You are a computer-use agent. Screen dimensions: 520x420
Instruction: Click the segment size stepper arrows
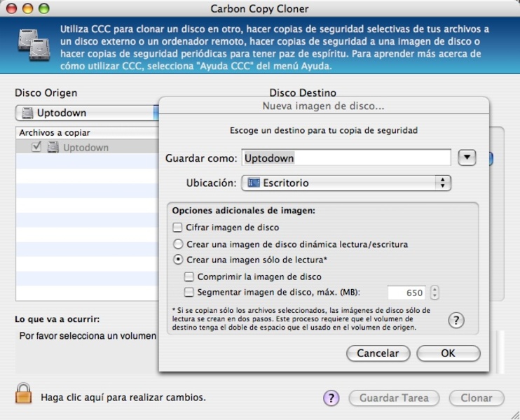435,293
